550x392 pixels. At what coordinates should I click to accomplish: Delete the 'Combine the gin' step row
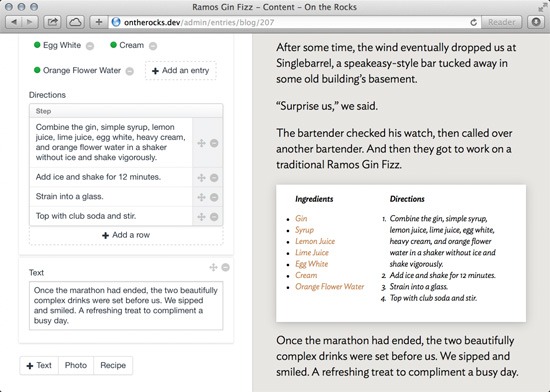point(214,143)
